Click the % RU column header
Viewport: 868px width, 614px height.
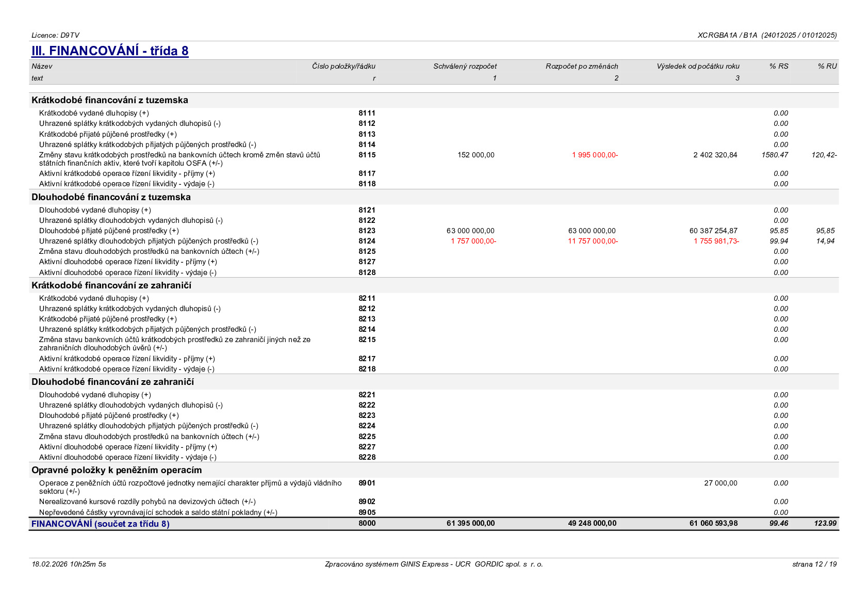click(827, 66)
